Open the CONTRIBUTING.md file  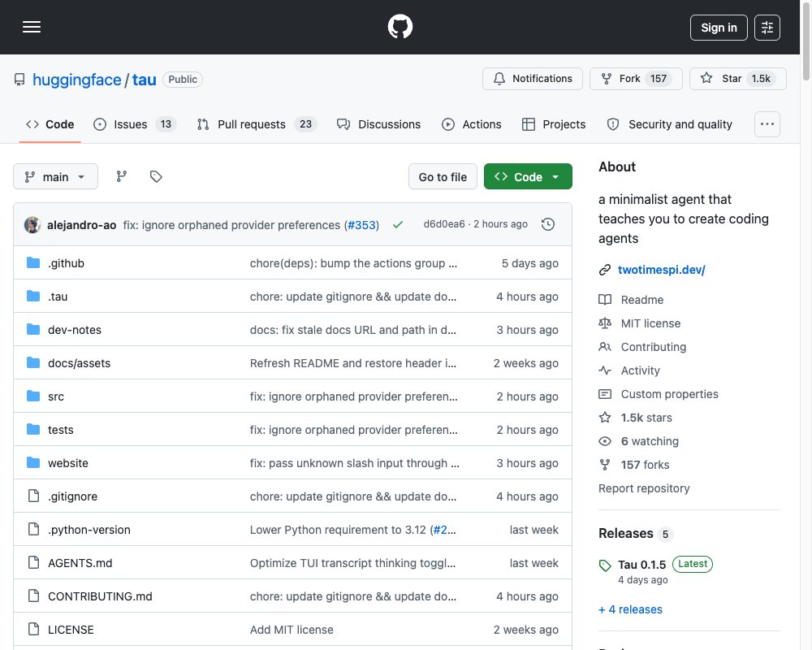pyautogui.click(x=100, y=596)
